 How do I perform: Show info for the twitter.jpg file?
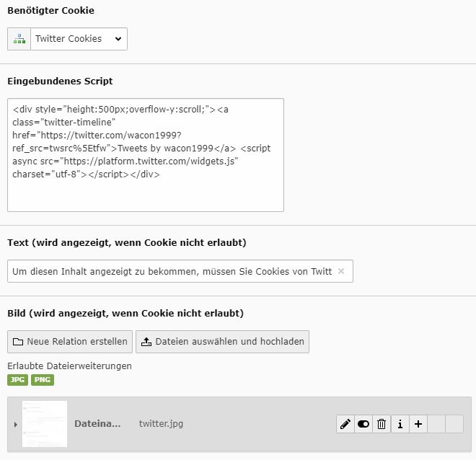400,424
